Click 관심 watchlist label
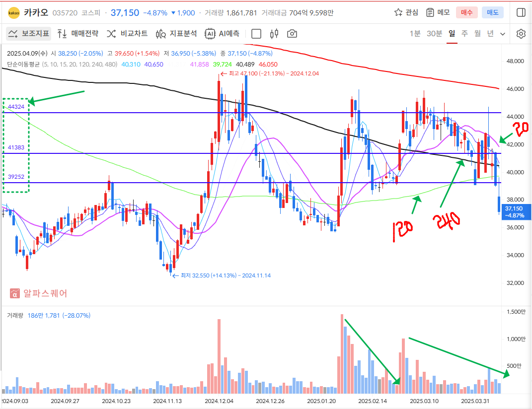The image size is (532, 409). point(412,12)
